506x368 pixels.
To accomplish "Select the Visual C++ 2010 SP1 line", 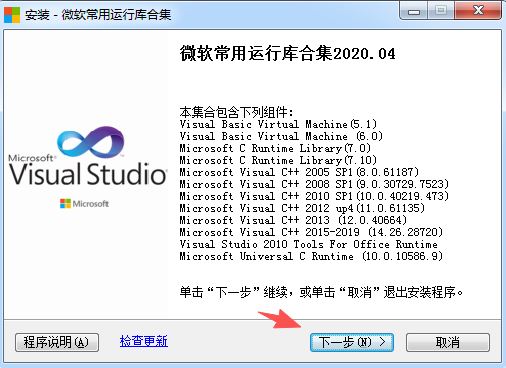I will 314,196.
